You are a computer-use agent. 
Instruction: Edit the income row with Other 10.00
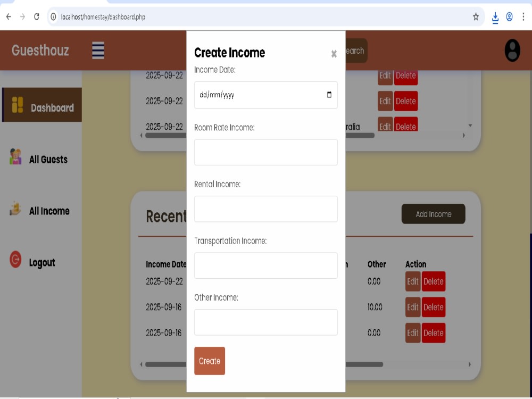point(413,307)
